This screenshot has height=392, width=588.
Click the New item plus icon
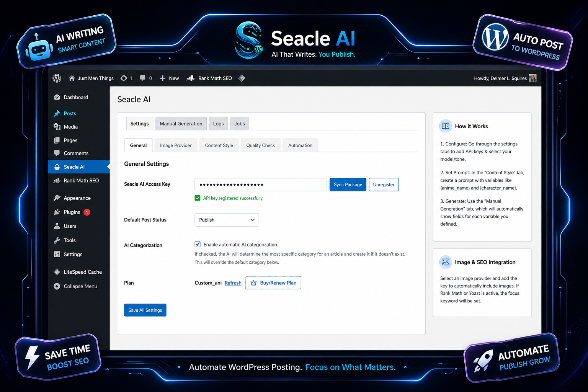coord(163,78)
